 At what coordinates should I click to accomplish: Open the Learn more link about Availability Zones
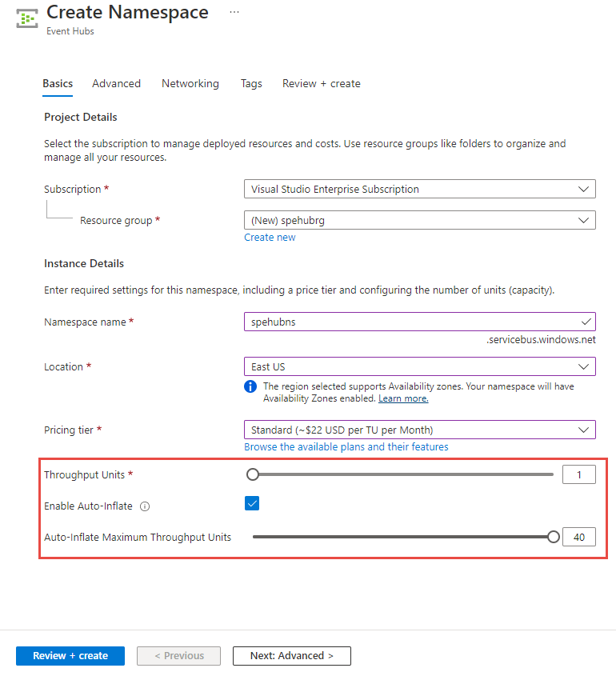coord(402,398)
